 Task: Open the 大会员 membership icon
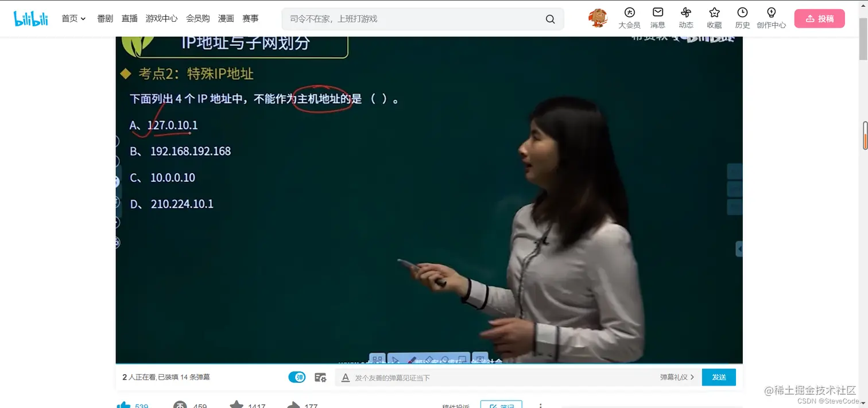(x=629, y=13)
